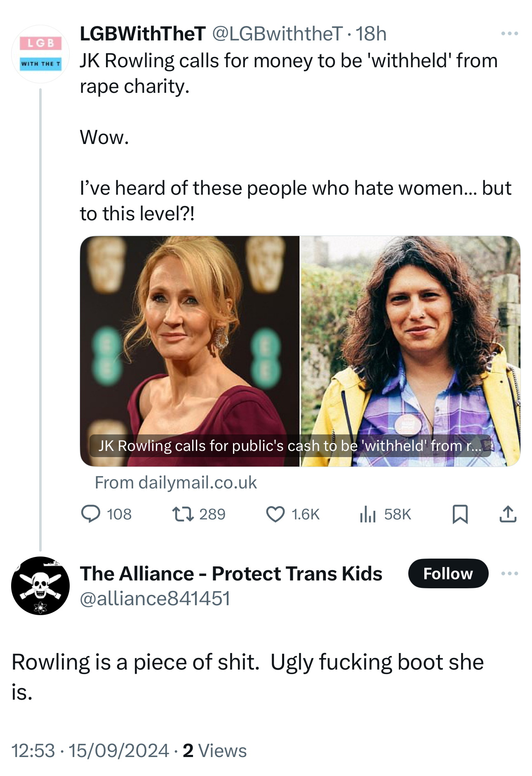Click the LGBWithTheT display name
Viewport: 532px width, 776px height.
tap(143, 34)
